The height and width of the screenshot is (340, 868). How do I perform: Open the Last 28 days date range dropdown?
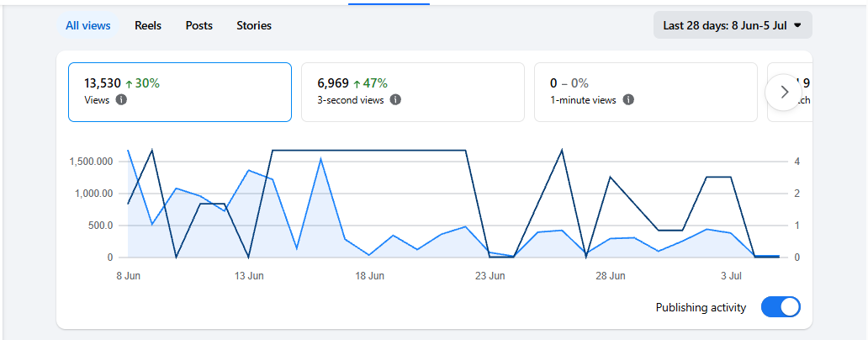pyautogui.click(x=733, y=25)
